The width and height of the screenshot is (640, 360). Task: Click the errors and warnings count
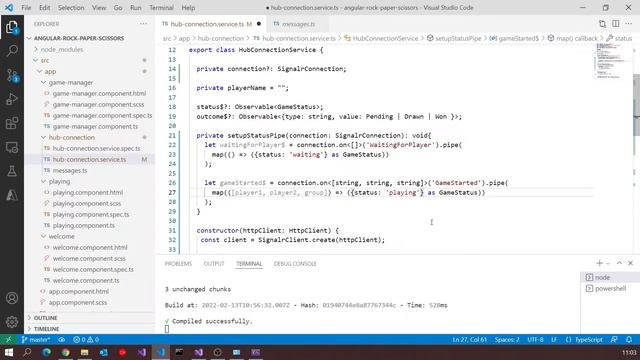point(86,339)
